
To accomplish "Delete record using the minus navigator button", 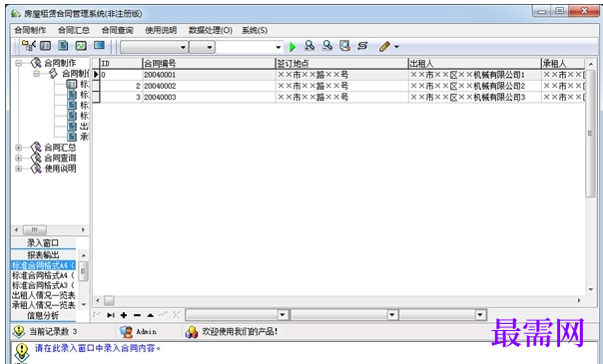I will [x=138, y=315].
